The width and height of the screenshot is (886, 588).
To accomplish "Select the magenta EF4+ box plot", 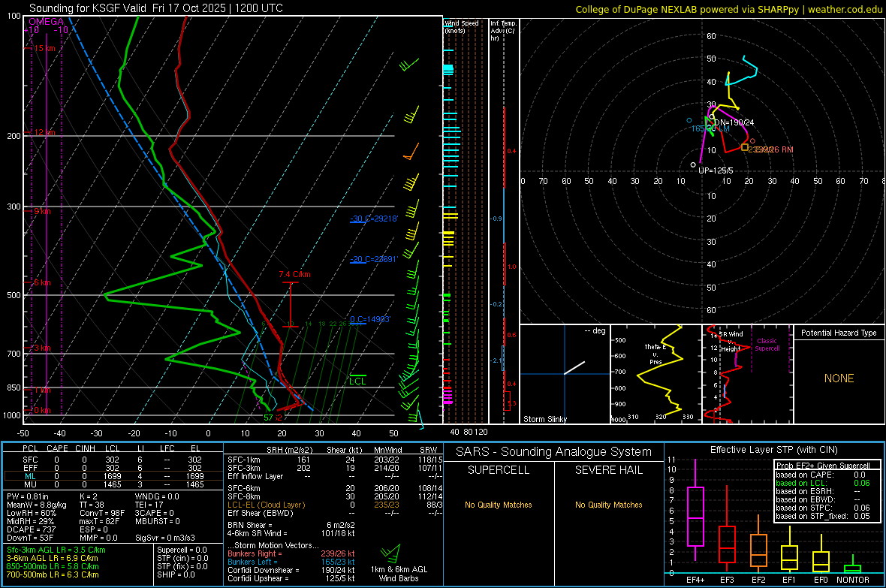I will point(695,516).
